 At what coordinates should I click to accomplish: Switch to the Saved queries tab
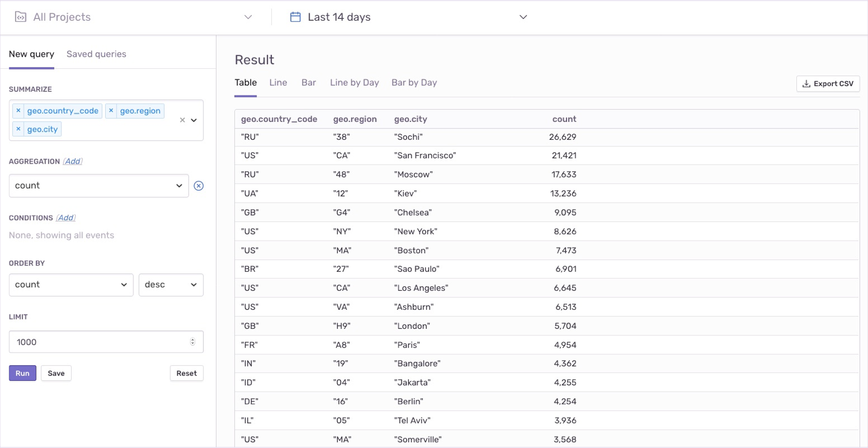(96, 54)
